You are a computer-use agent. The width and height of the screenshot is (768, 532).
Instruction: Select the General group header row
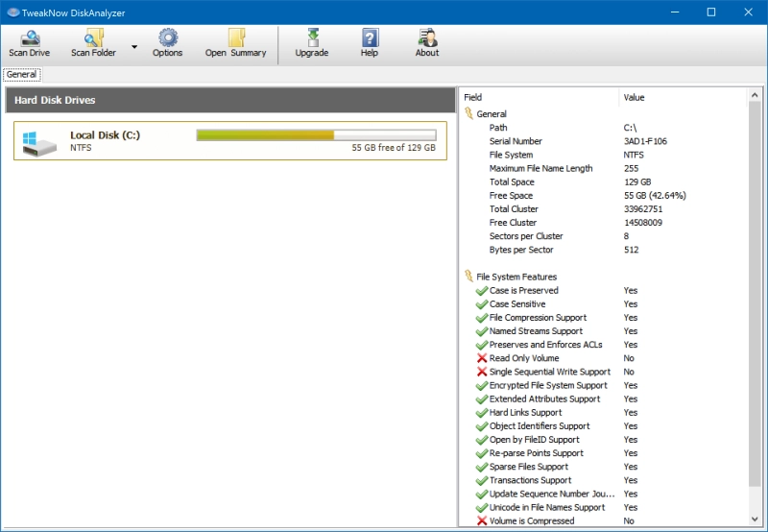click(x=604, y=113)
